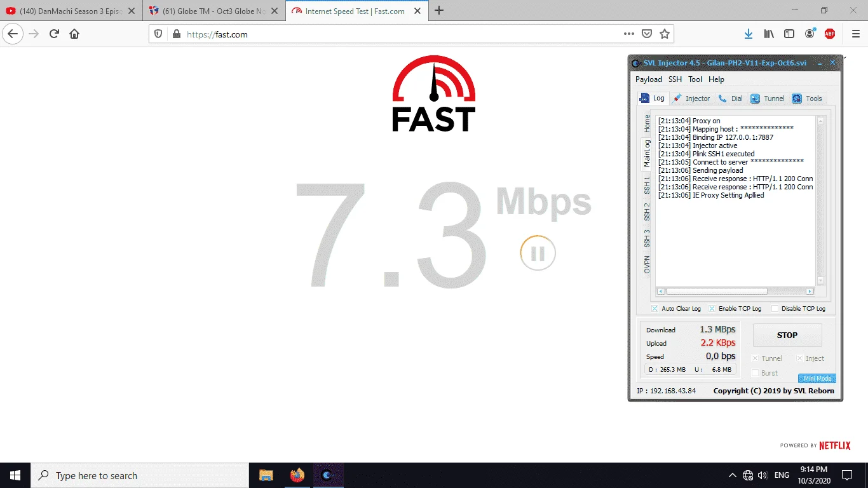This screenshot has height=488, width=868.
Task: Select the SSH 1 vertical tab
Action: [647, 186]
